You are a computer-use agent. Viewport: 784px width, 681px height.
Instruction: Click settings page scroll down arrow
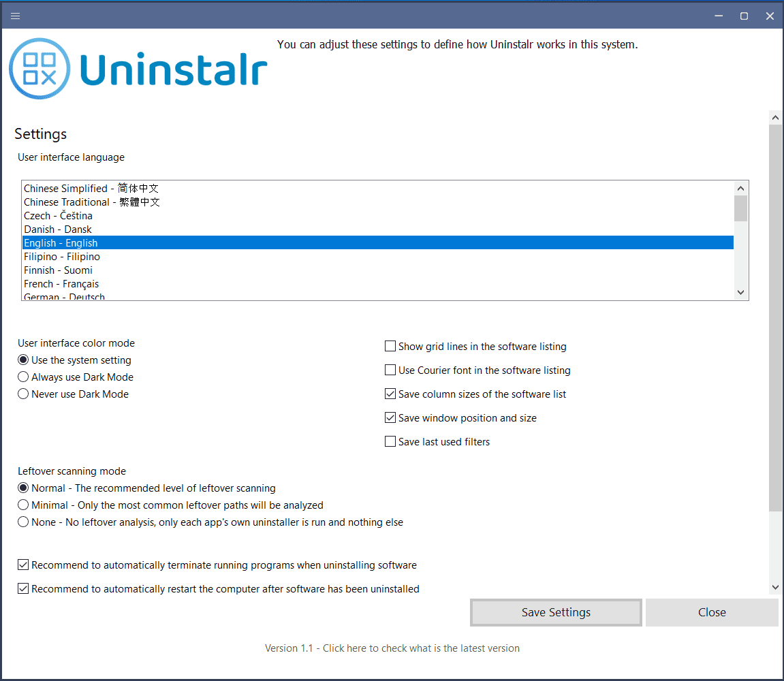pyautogui.click(x=776, y=588)
